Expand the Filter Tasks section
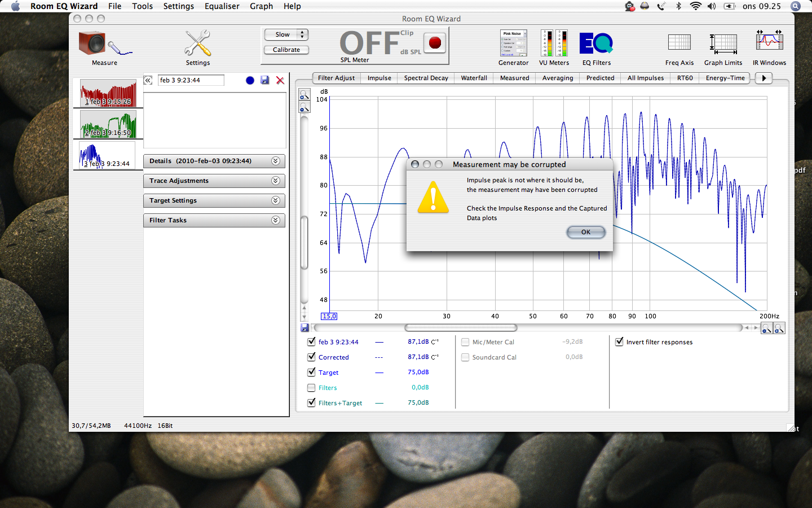This screenshot has height=508, width=812. [x=214, y=221]
